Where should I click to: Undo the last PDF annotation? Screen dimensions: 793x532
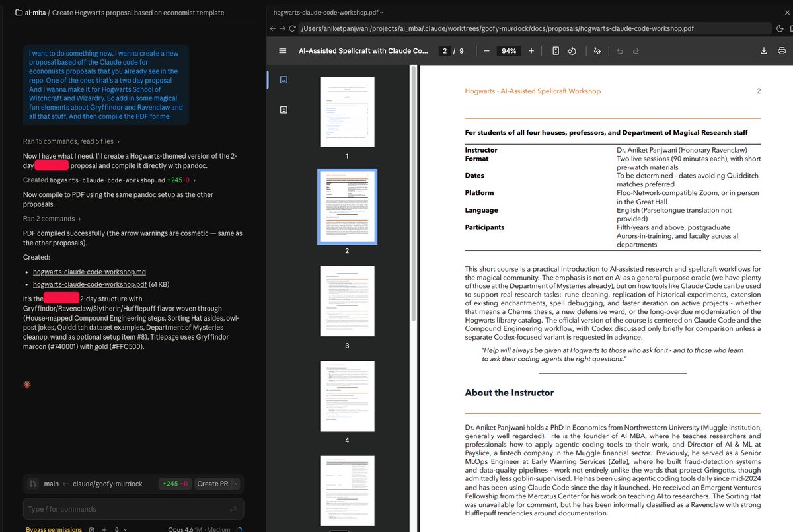(x=620, y=51)
